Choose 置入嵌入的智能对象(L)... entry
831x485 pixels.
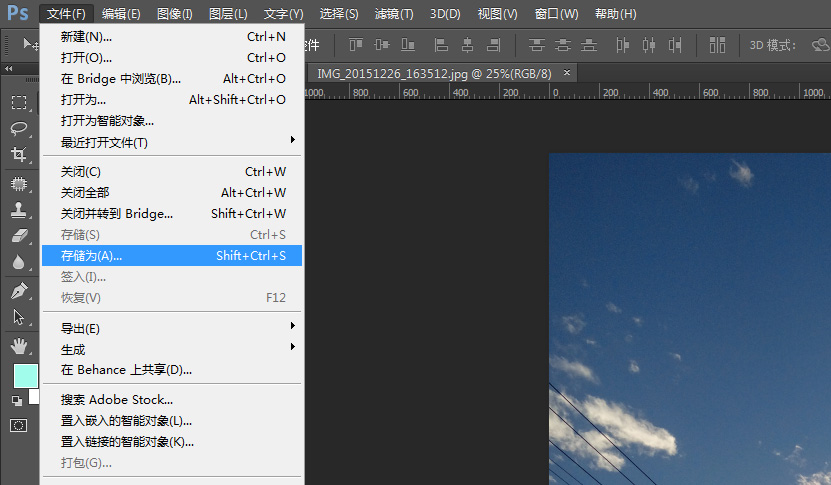(172, 421)
